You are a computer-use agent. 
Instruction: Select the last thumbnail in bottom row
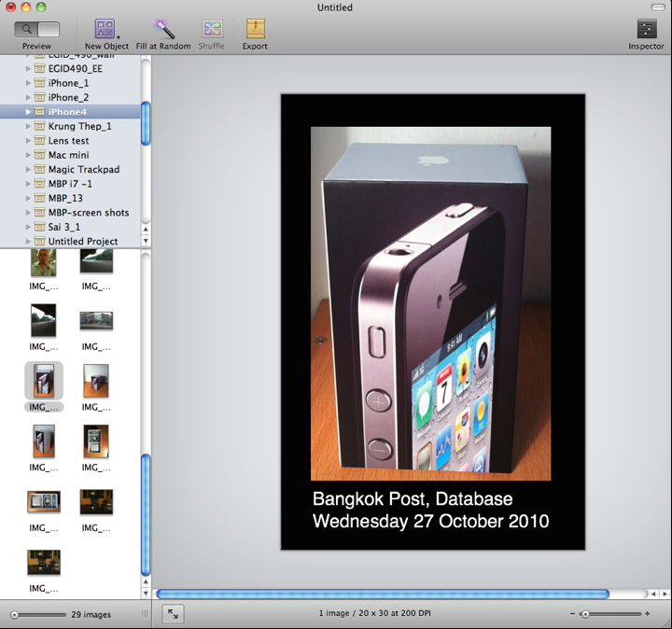44,562
